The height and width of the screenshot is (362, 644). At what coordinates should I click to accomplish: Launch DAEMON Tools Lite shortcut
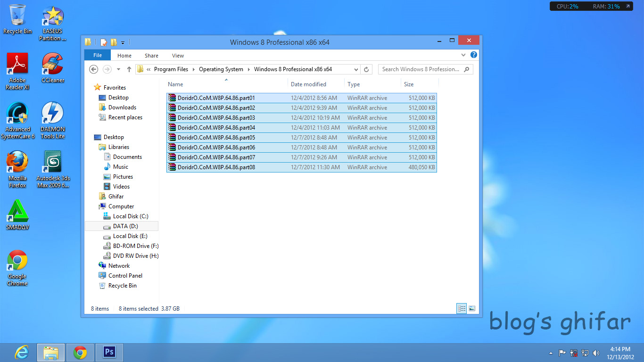(53, 120)
